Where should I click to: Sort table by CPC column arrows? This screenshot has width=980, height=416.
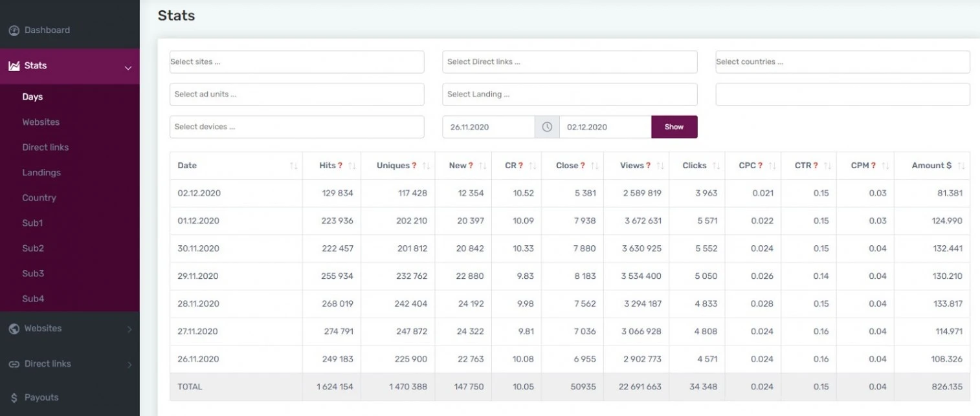[772, 166]
